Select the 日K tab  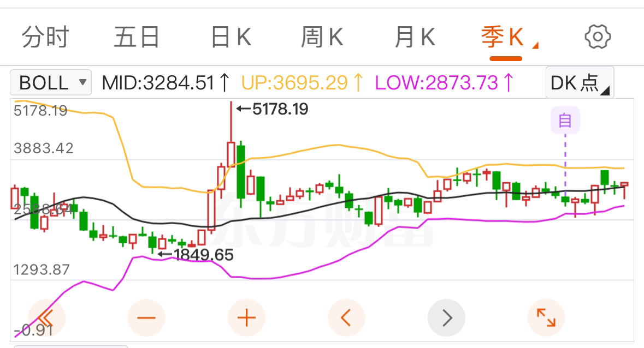point(231,37)
